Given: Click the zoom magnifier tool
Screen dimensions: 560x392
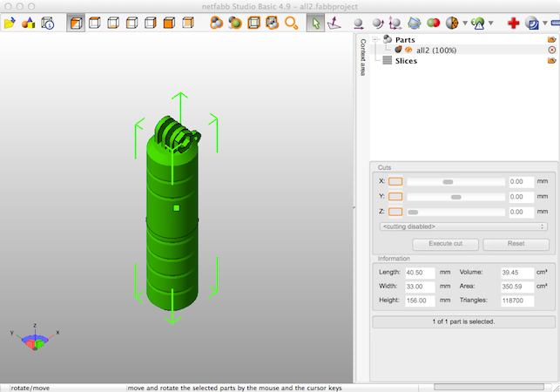Looking at the screenshot, I should click(292, 23).
